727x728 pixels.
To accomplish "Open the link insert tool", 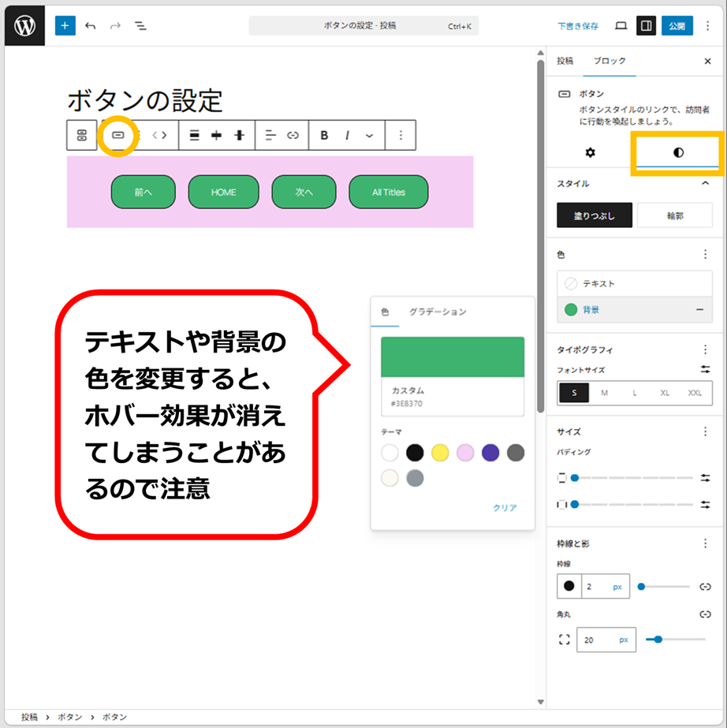I will (293, 135).
